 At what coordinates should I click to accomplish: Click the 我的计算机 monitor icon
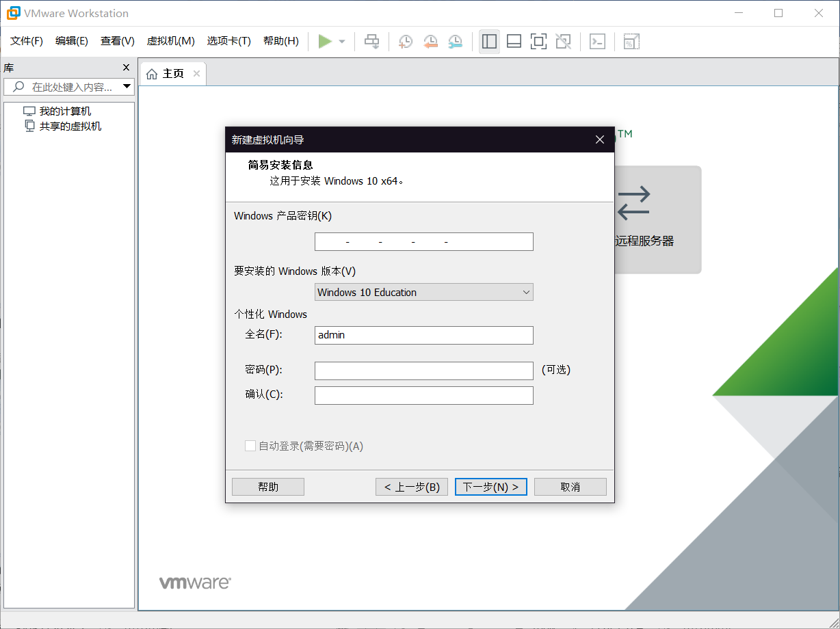(29, 111)
